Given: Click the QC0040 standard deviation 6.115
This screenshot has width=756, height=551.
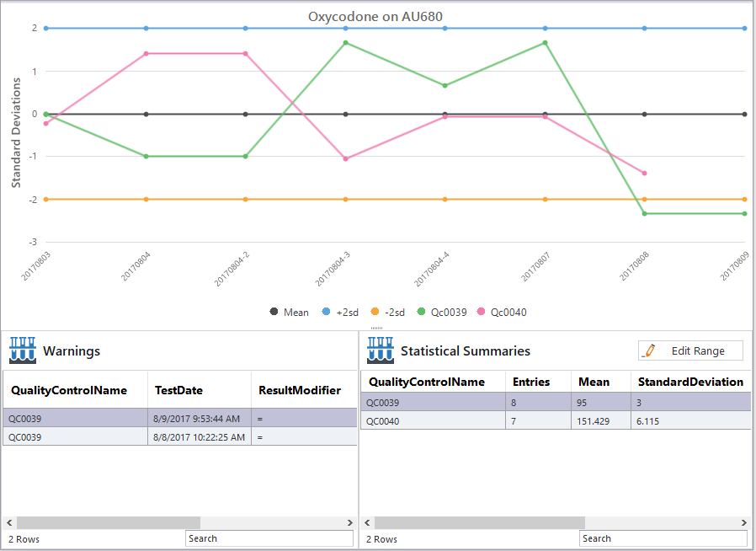Looking at the screenshot, I should tap(647, 421).
